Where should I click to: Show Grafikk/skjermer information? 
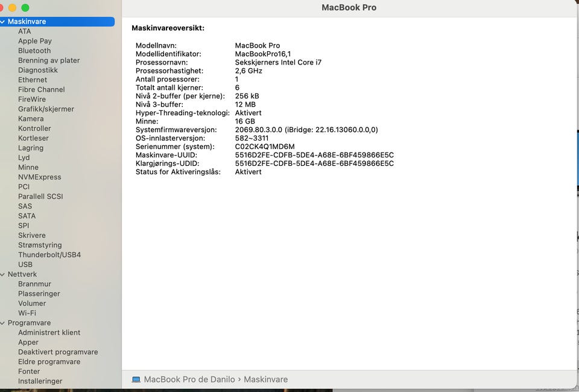46,109
